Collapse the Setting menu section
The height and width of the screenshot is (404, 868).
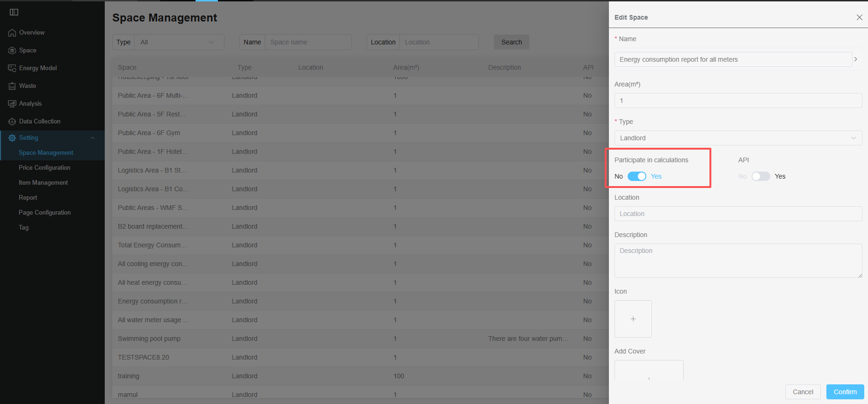(x=92, y=138)
